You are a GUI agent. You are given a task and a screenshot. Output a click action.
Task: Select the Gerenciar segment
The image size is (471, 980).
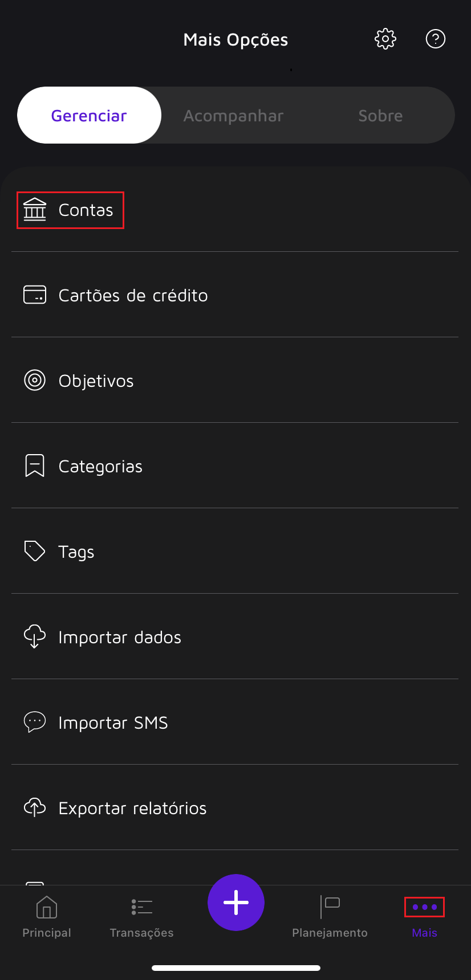(x=90, y=115)
